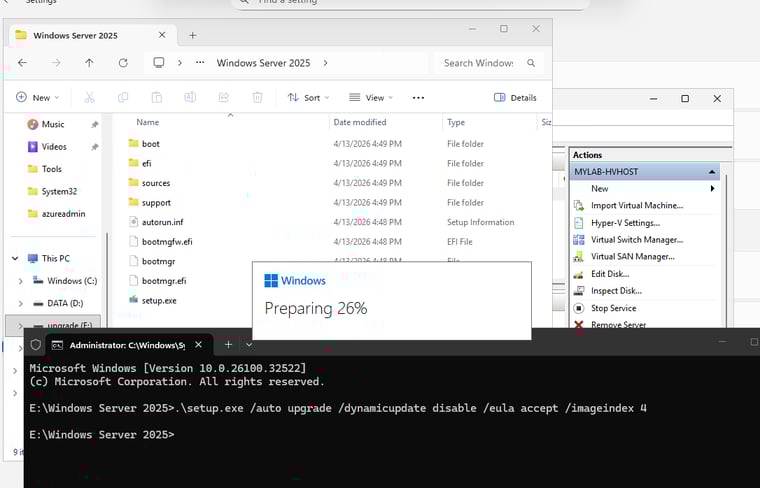The height and width of the screenshot is (488, 760).
Task: Click the Rename icon in Explorer toolbar
Action: pyautogui.click(x=190, y=97)
